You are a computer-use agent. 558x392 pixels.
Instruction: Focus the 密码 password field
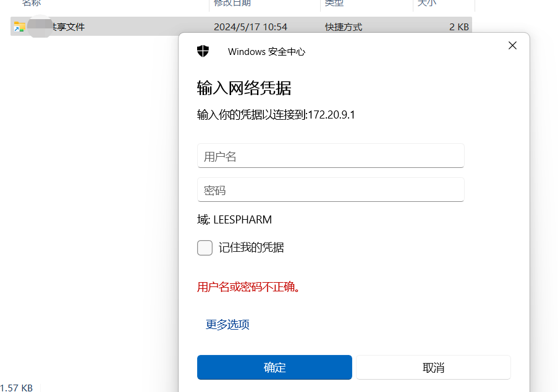point(331,190)
